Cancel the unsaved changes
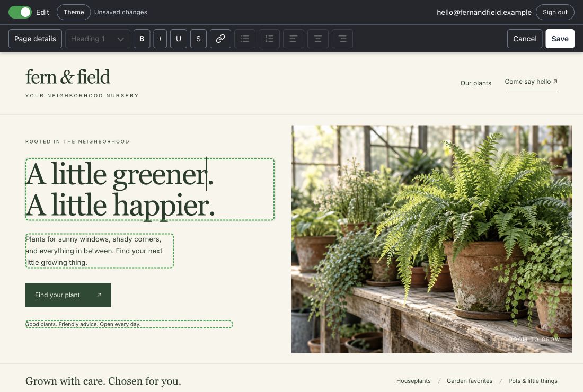The image size is (583, 392). [x=525, y=39]
